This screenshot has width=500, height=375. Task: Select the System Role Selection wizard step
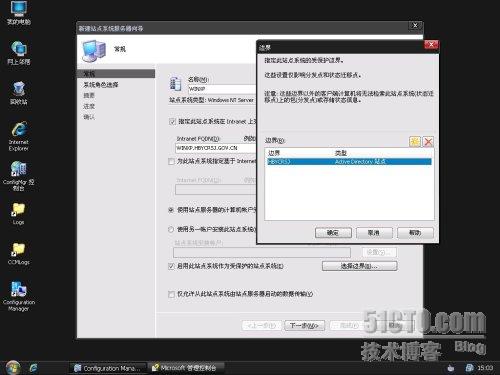(x=101, y=85)
